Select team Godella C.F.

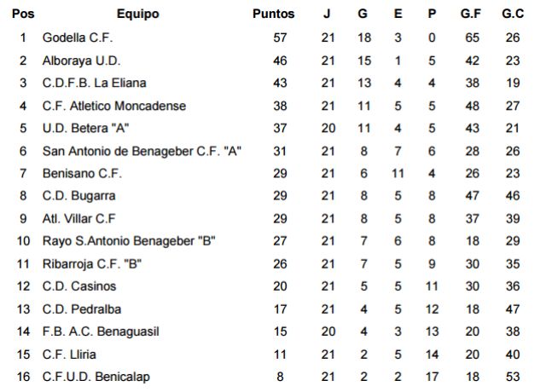coord(78,37)
